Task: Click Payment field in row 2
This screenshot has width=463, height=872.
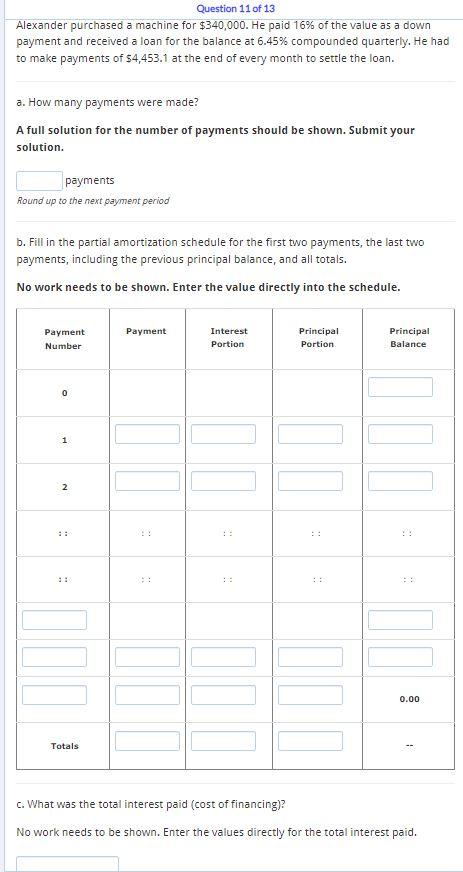Action: click(147, 481)
